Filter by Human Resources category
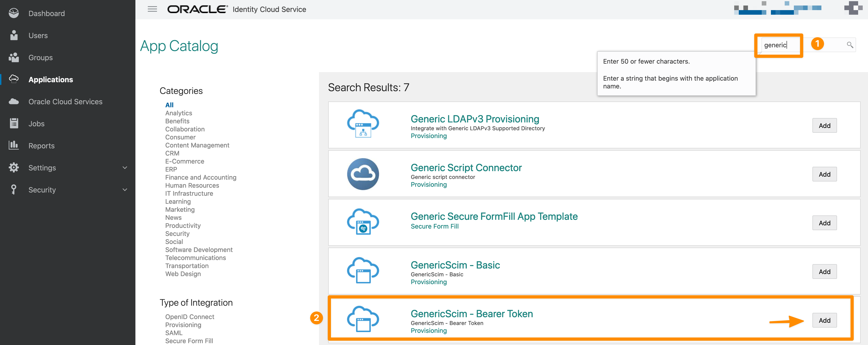 pyautogui.click(x=192, y=186)
